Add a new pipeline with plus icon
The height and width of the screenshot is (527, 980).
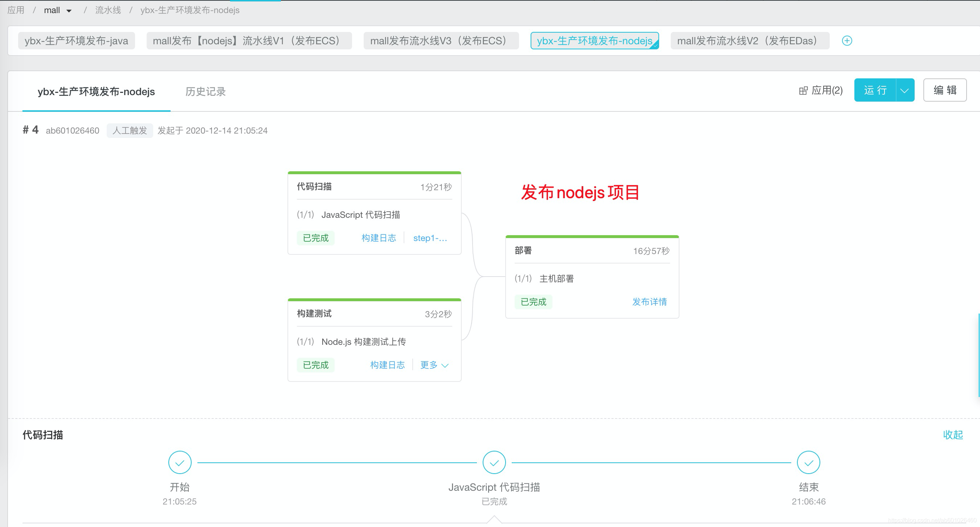coord(847,41)
